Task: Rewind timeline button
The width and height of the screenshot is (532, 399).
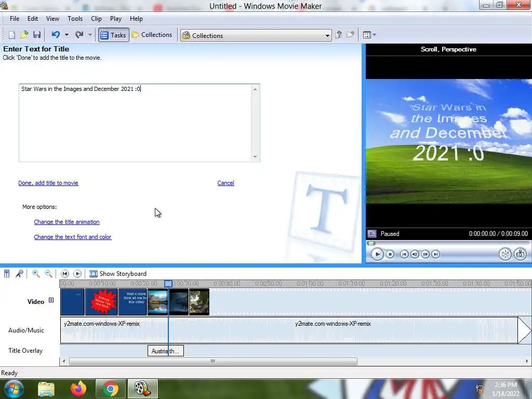Action: [65, 273]
